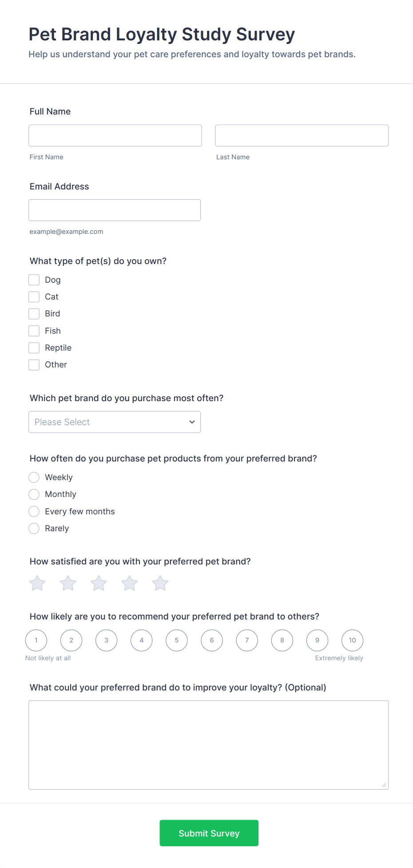The image size is (413, 868).
Task: Click the loyalty improvement text area
Action: coord(209,745)
